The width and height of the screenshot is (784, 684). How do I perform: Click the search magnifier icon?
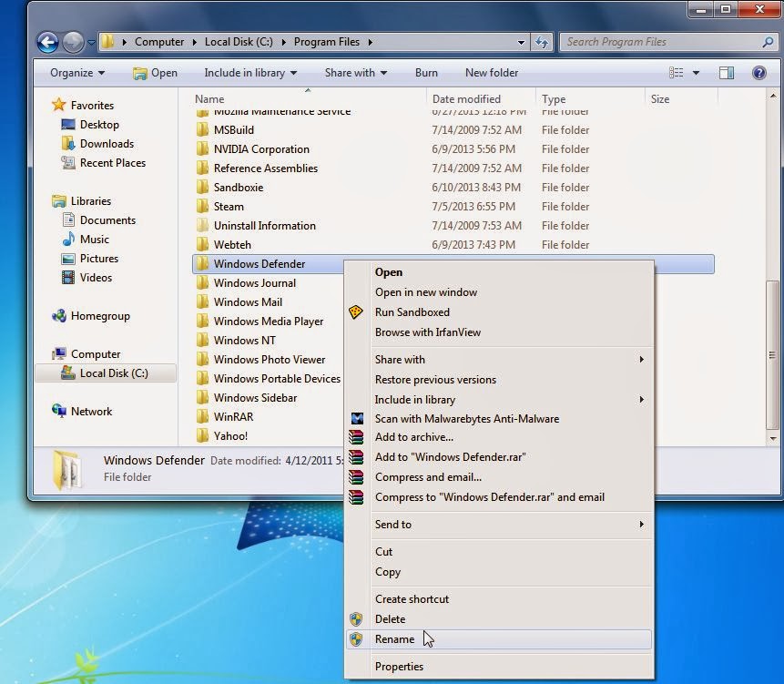pyautogui.click(x=768, y=42)
